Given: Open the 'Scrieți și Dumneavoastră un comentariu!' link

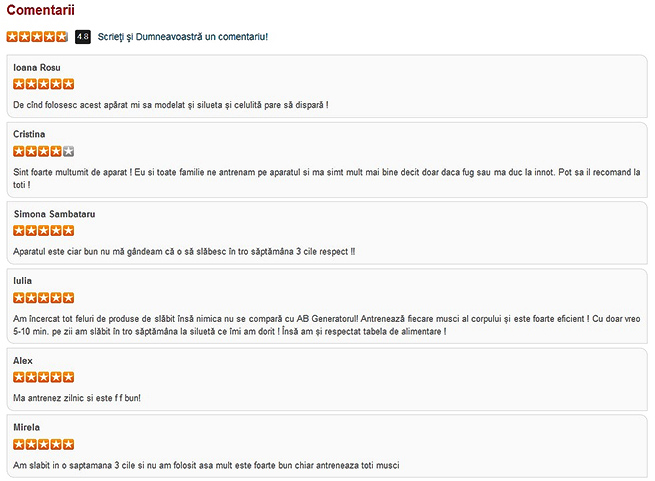Looking at the screenshot, I should 182,36.
